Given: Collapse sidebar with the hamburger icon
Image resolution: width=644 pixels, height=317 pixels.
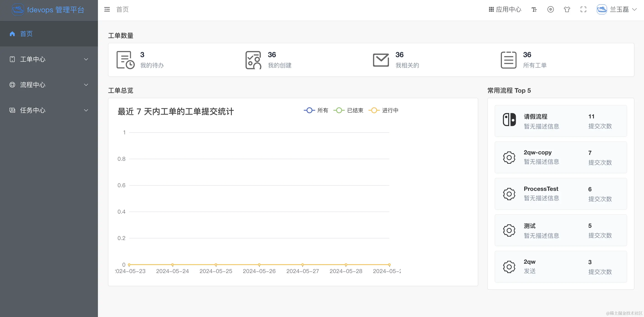Looking at the screenshot, I should (107, 10).
